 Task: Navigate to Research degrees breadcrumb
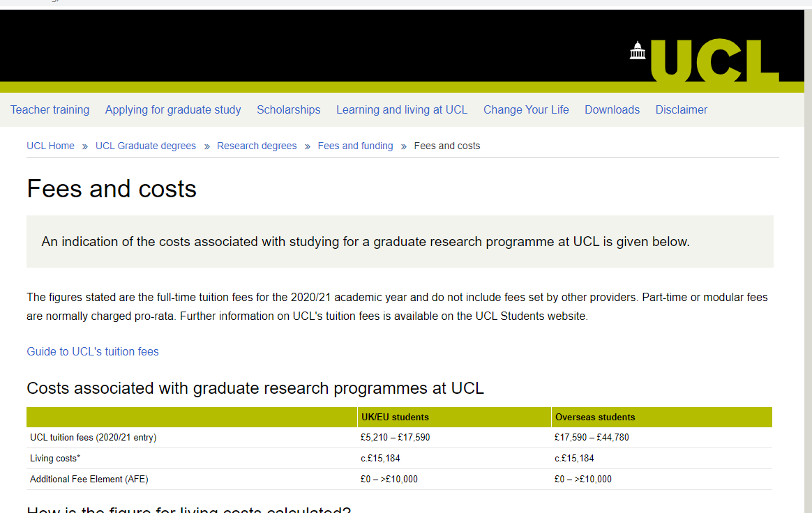click(257, 146)
